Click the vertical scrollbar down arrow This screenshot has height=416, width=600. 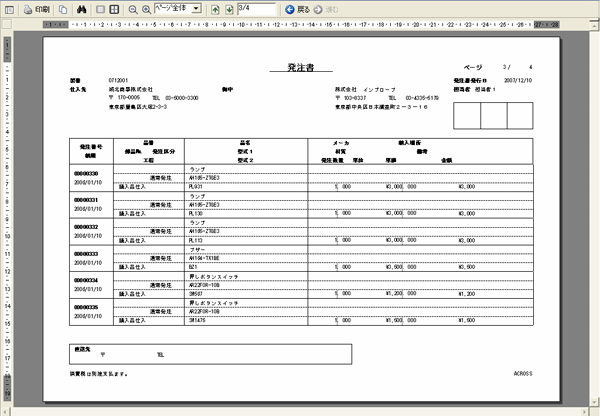(594, 401)
